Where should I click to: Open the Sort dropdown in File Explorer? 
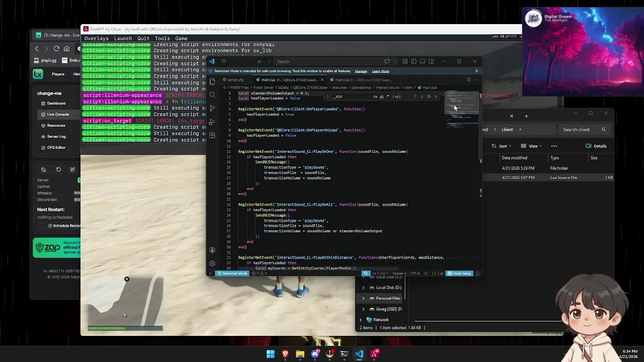click(502, 146)
